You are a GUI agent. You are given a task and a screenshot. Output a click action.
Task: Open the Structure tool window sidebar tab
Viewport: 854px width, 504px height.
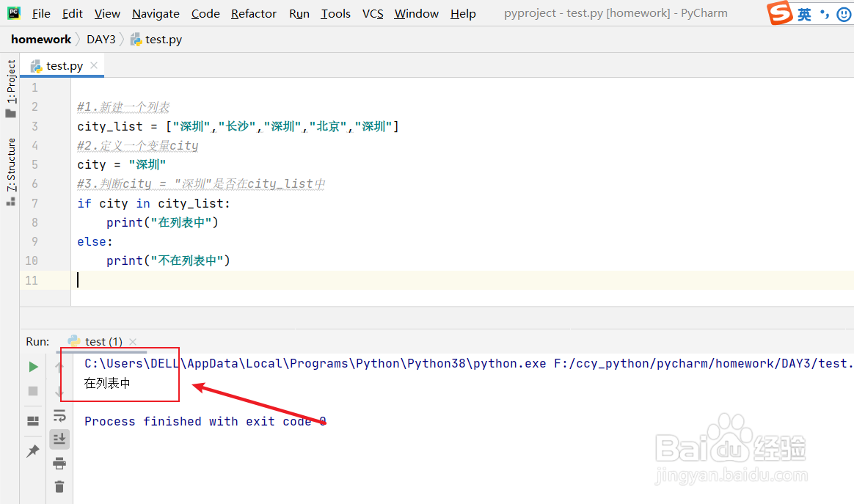point(11,171)
